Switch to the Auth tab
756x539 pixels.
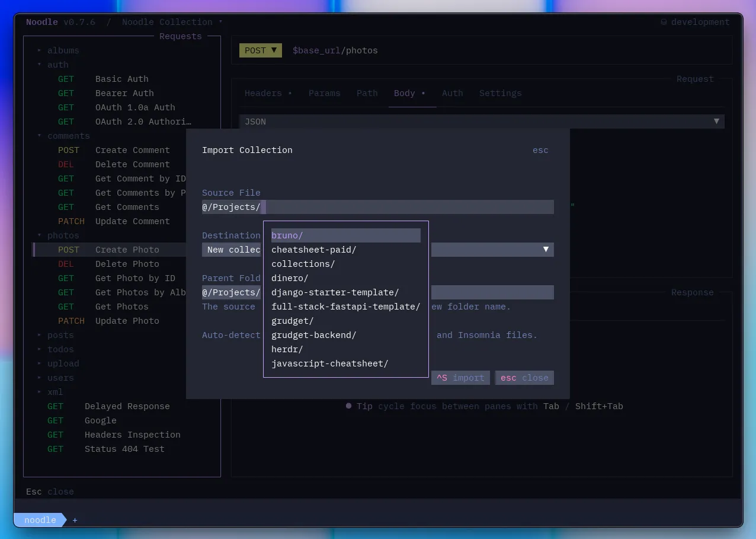[453, 93]
